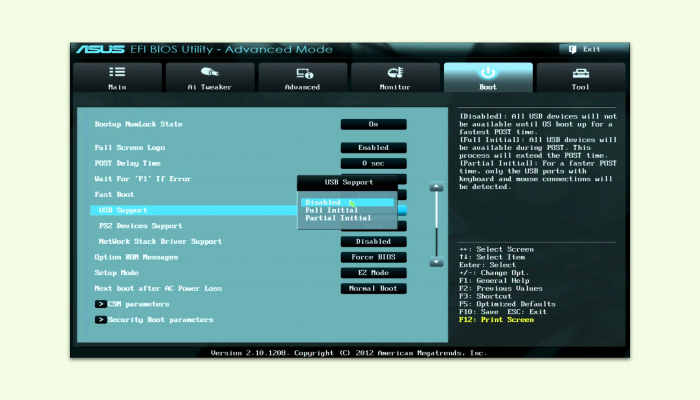Switch to the Tool tab
Viewport: 700px width, 400px height.
click(581, 78)
